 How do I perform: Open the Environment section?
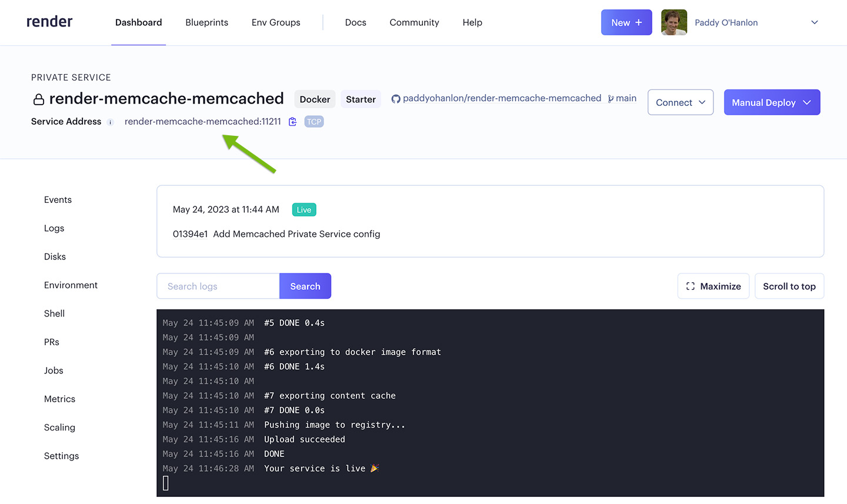pos(71,285)
